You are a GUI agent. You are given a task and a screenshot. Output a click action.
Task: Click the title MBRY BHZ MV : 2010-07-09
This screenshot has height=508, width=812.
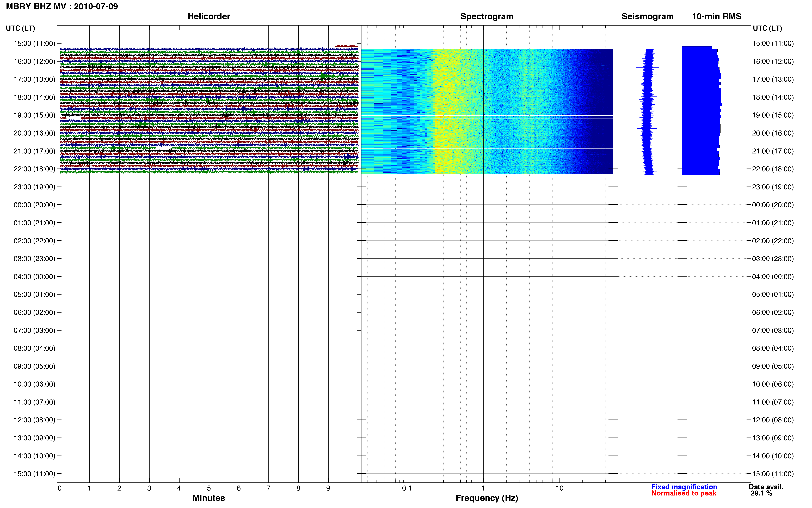click(x=62, y=6)
